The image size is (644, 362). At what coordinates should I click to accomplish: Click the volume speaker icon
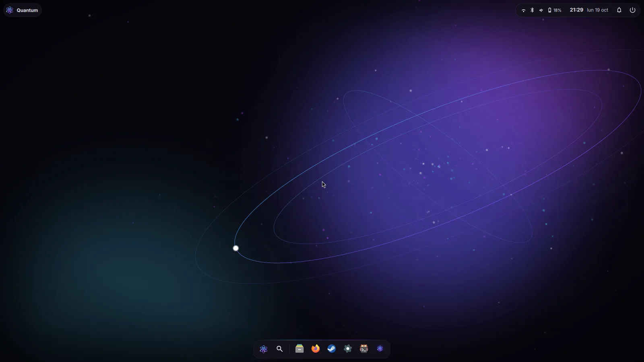541,10
